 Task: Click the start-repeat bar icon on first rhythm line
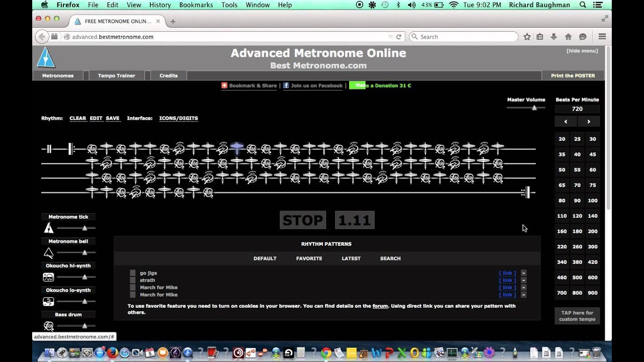[x=71, y=148]
